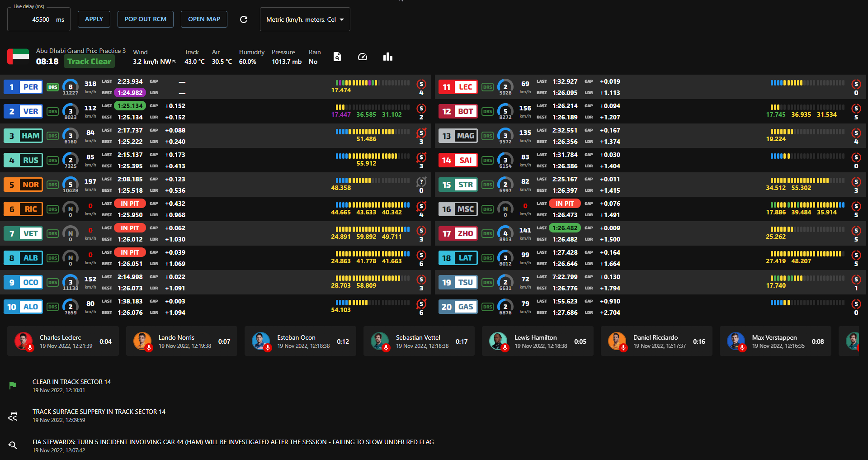Screen dimensions: 868x460
Task: Click the Apply button
Action: pos(94,19)
